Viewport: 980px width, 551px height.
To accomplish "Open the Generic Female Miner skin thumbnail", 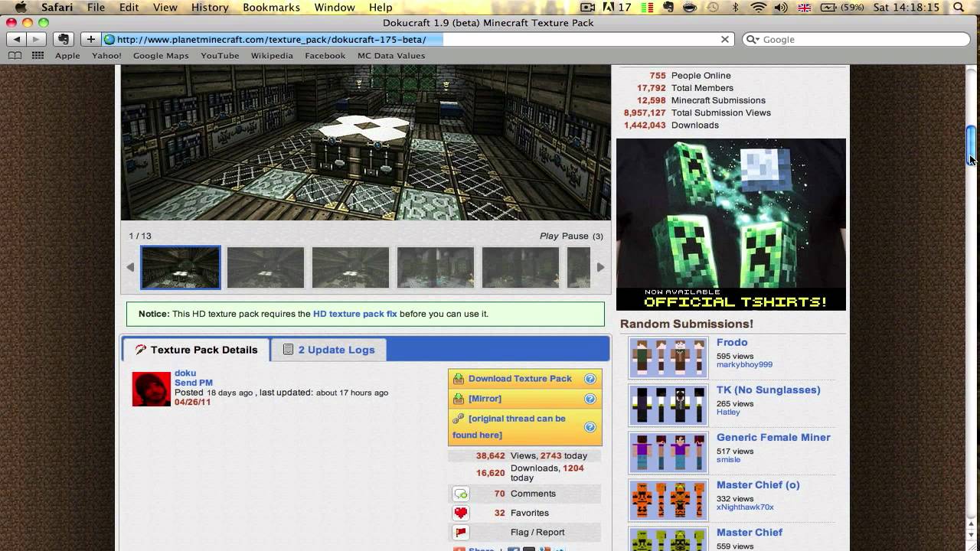I will coord(668,452).
